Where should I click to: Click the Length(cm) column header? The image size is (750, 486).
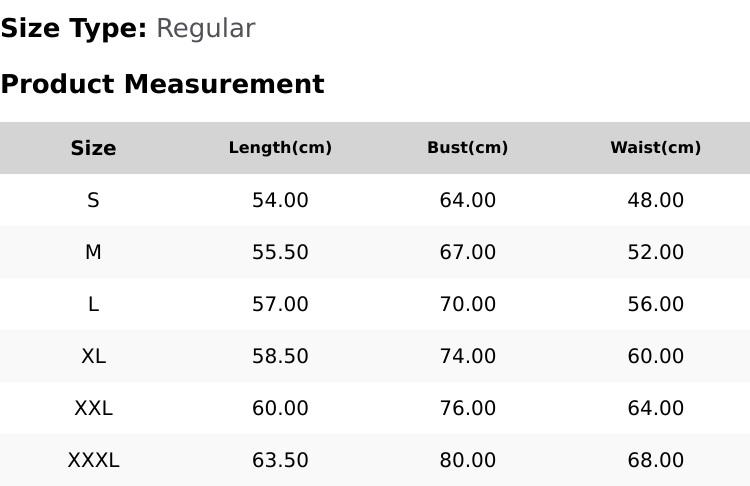click(x=280, y=148)
